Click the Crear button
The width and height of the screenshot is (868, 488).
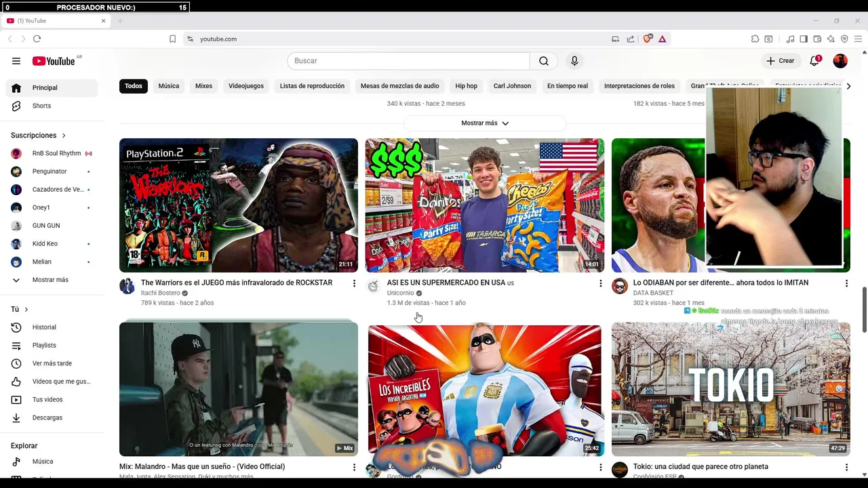pos(781,61)
